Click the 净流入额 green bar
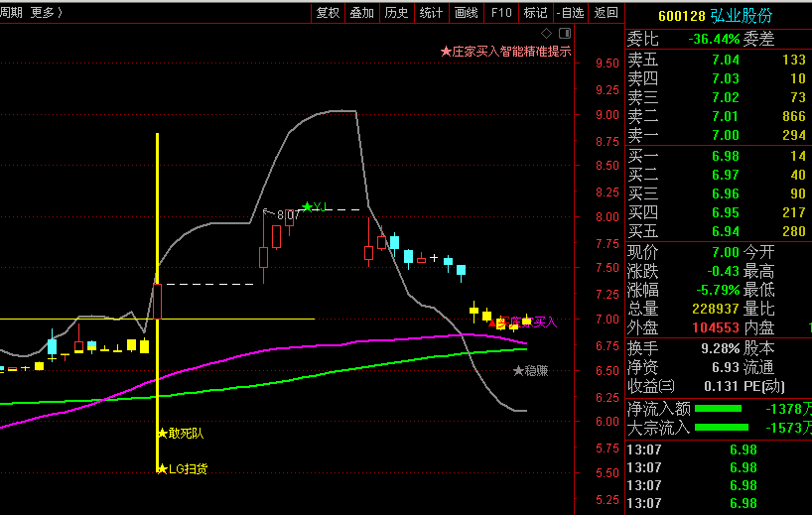 coord(718,409)
